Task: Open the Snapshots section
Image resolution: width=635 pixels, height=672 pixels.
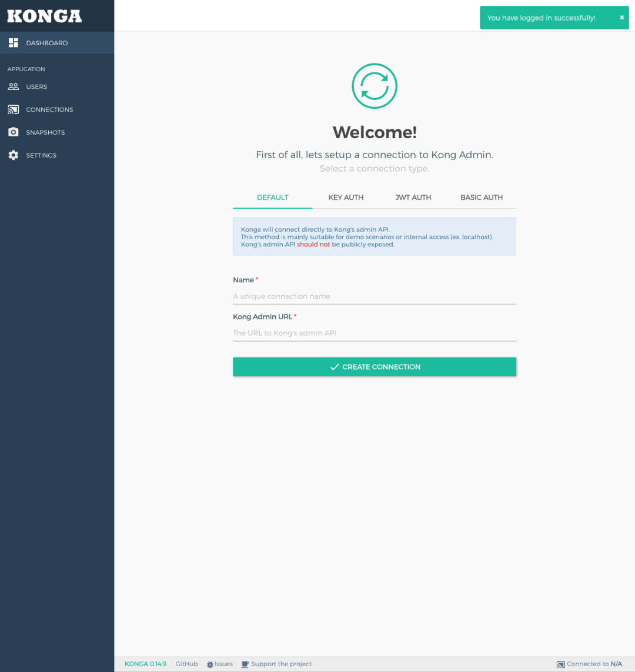Action: (x=57, y=132)
